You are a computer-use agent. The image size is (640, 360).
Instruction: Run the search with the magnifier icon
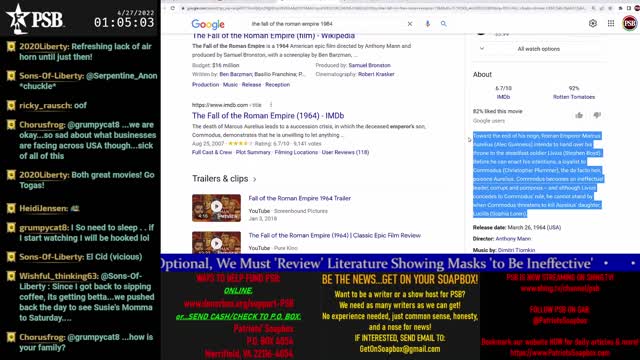click(x=443, y=24)
